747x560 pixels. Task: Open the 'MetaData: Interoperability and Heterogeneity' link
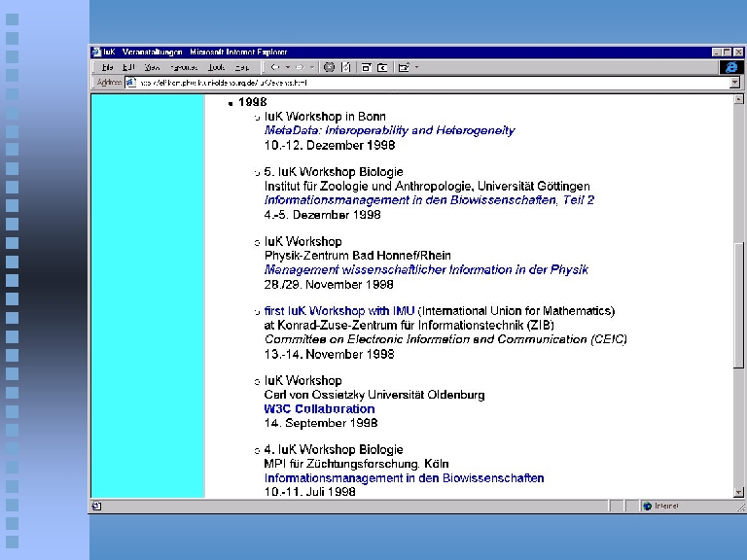(x=389, y=130)
